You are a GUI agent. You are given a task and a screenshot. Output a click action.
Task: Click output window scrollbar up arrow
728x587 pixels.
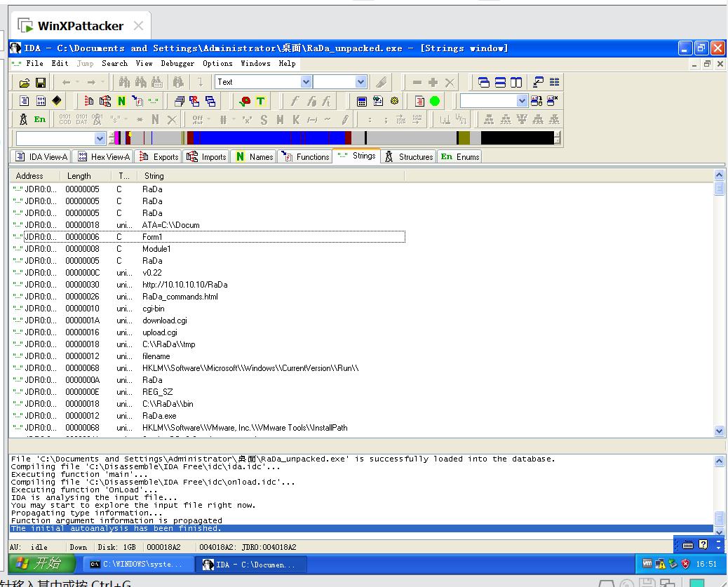tap(719, 461)
